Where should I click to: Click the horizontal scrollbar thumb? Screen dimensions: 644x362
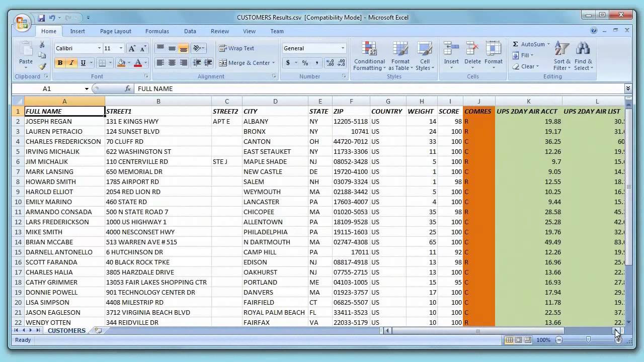click(x=478, y=330)
